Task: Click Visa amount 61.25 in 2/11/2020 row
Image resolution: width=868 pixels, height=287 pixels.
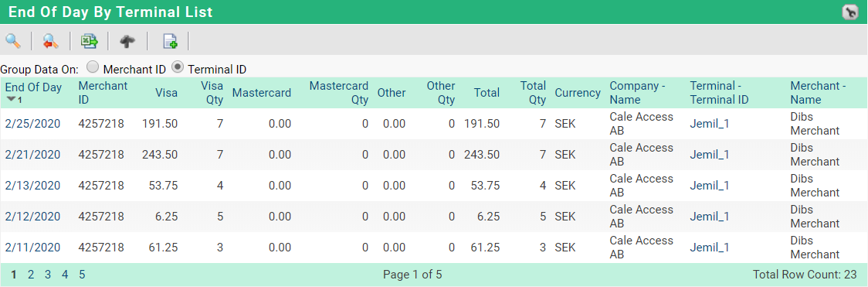Action: [x=163, y=248]
